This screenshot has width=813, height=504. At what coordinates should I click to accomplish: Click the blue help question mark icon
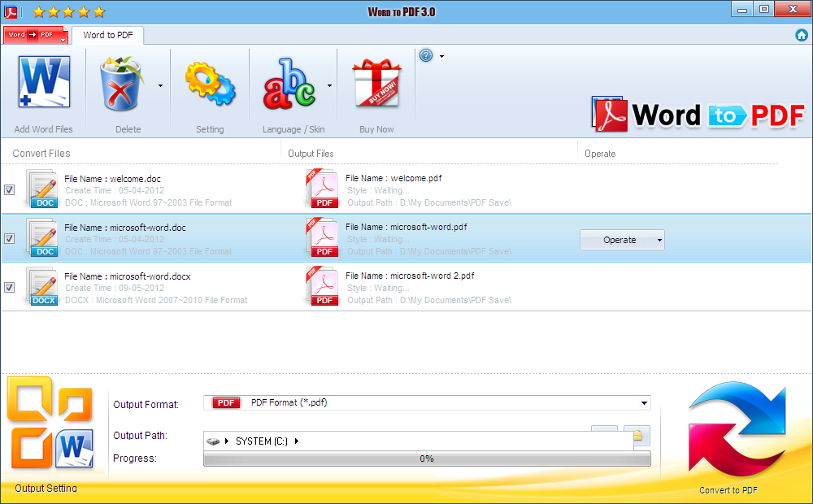426,55
